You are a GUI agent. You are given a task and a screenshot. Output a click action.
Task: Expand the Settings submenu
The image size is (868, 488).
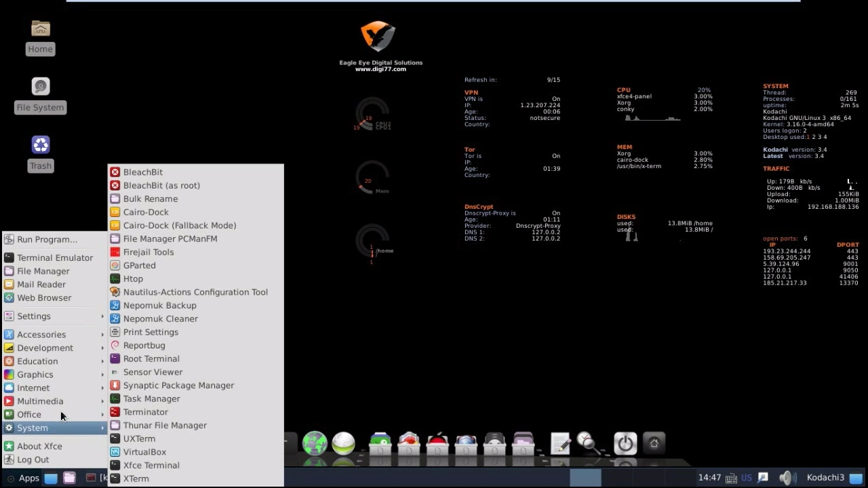tap(55, 316)
